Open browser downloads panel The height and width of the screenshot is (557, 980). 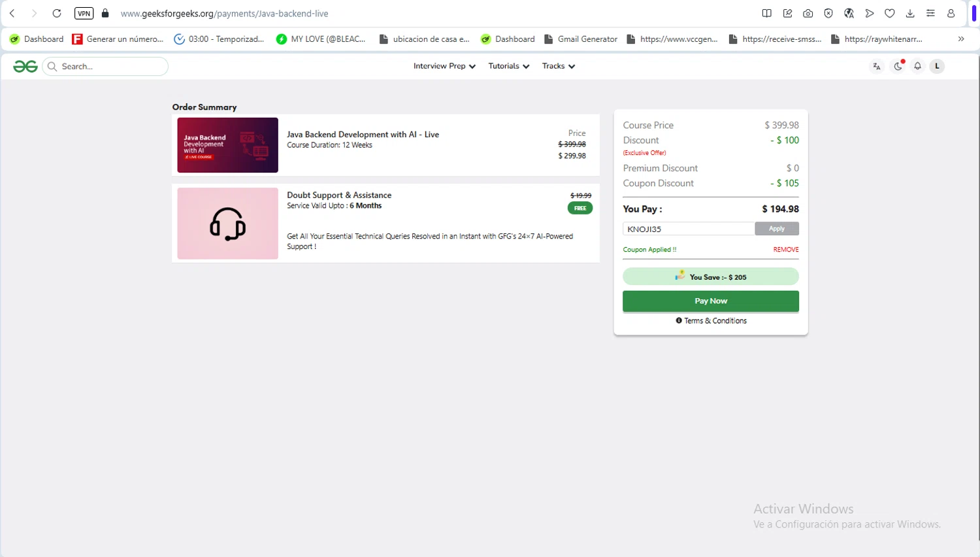point(910,13)
